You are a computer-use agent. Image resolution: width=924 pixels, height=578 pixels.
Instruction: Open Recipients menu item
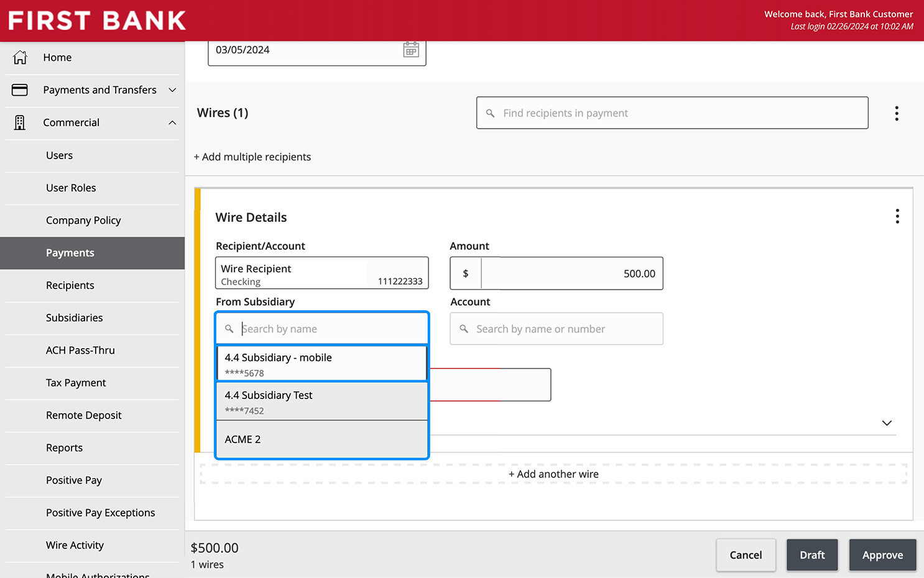93,285
